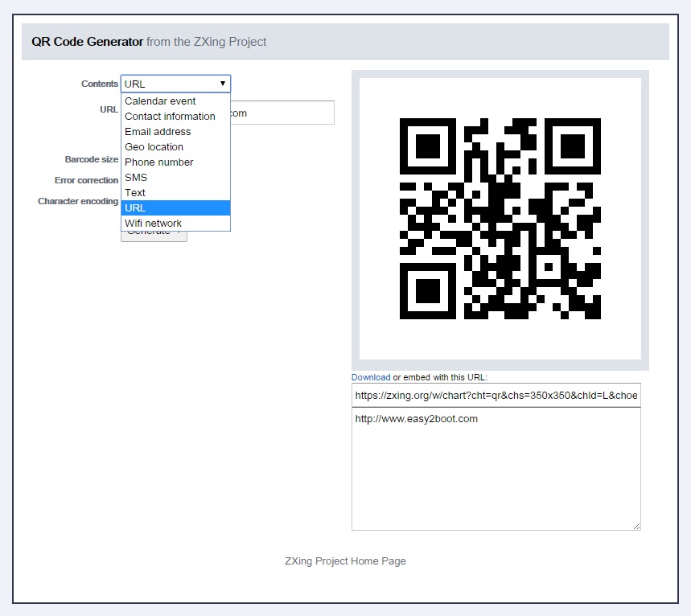
Task: Click the URL input field
Action: 282,112
